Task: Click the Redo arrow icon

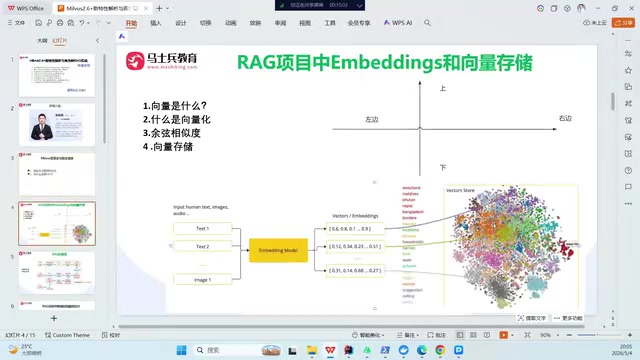Action: click(x=98, y=23)
